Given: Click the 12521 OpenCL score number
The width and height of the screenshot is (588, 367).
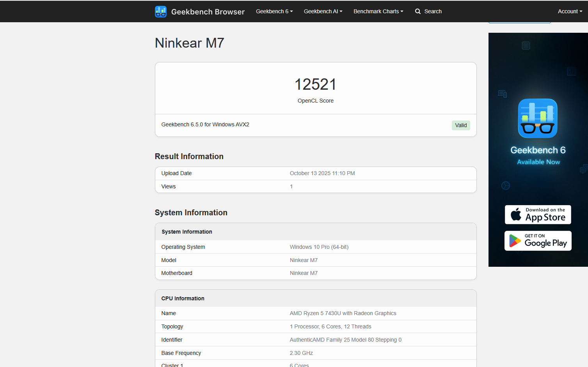Looking at the screenshot, I should pyautogui.click(x=315, y=84).
